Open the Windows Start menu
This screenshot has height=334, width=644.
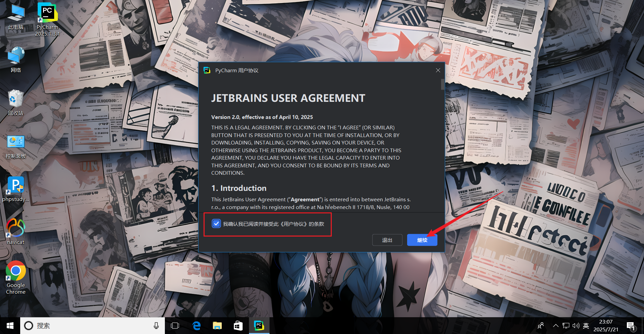(x=10, y=326)
